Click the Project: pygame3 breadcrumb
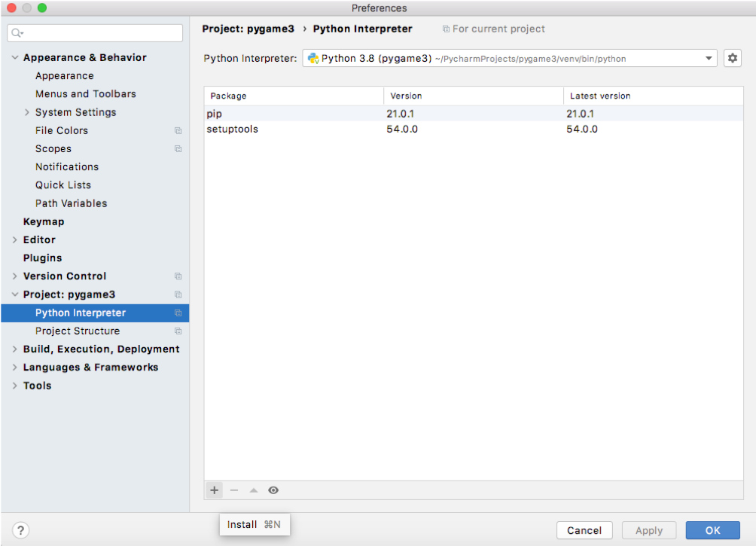Image resolution: width=756 pixels, height=546 pixels. (248, 29)
